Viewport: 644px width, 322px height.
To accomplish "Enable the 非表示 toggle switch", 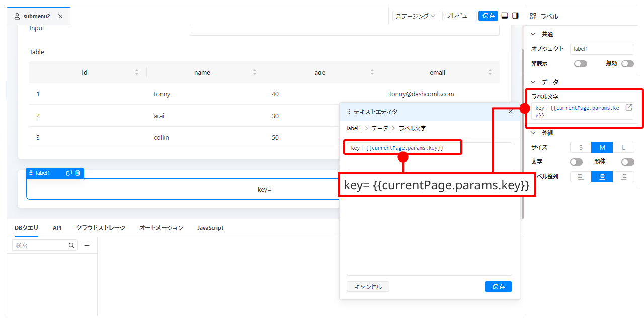I will coord(580,64).
